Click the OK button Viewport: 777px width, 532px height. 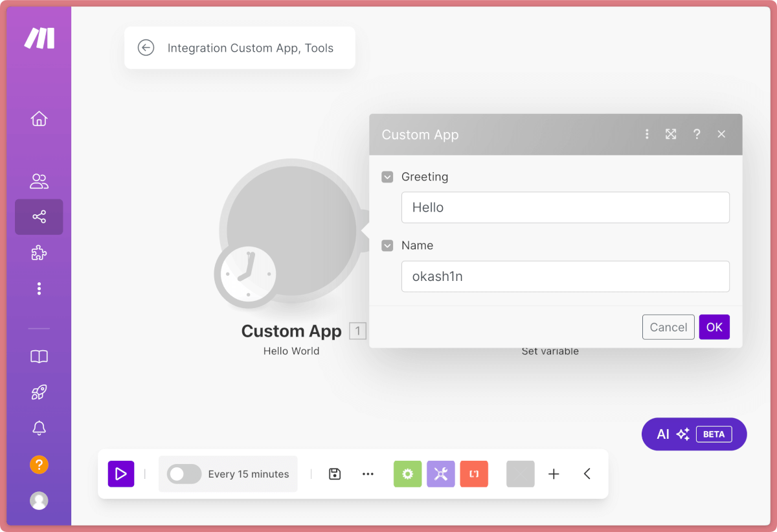pos(714,327)
